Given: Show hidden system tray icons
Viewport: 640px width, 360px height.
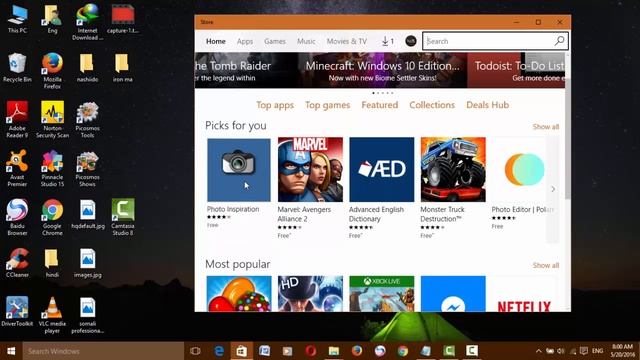Looking at the screenshot, I should [539, 351].
